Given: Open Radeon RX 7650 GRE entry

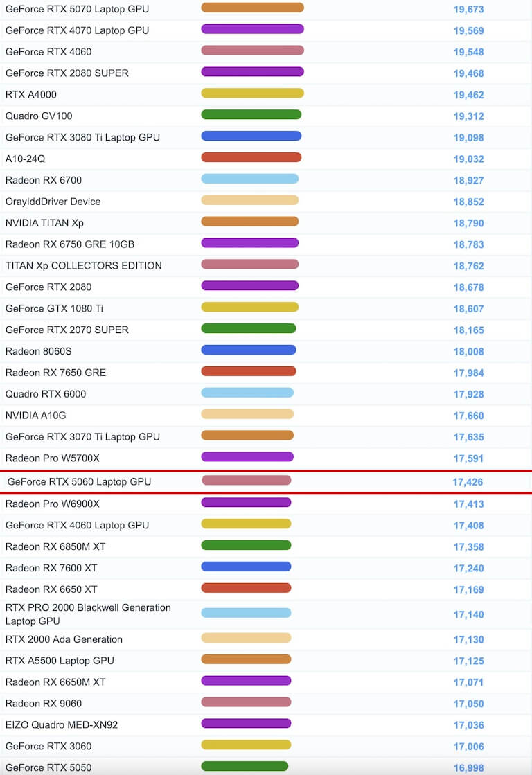Looking at the screenshot, I should pyautogui.click(x=56, y=373).
